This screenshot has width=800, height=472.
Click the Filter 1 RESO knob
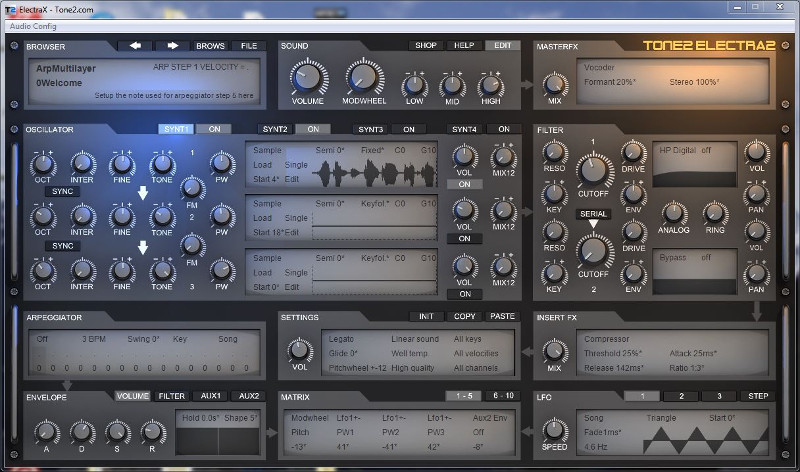coord(554,152)
